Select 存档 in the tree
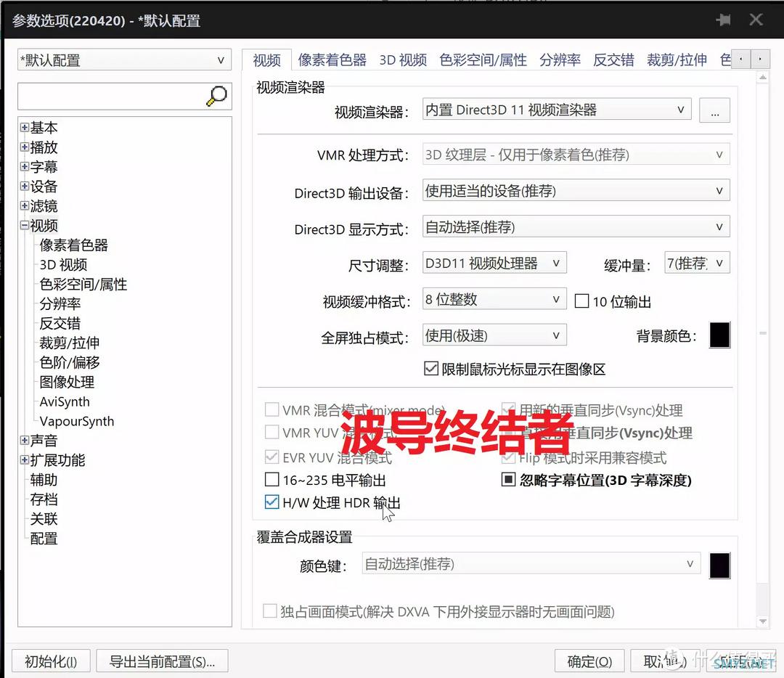The width and height of the screenshot is (784, 678). pyautogui.click(x=44, y=499)
